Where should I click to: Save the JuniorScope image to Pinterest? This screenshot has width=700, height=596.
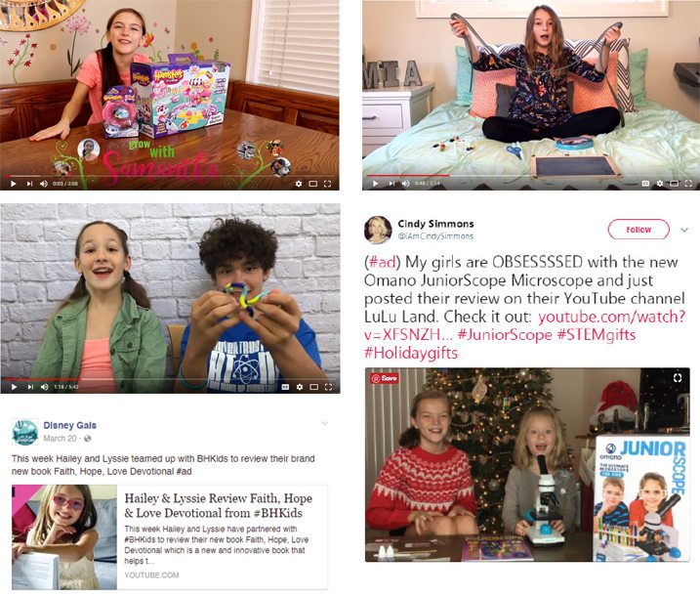385,378
